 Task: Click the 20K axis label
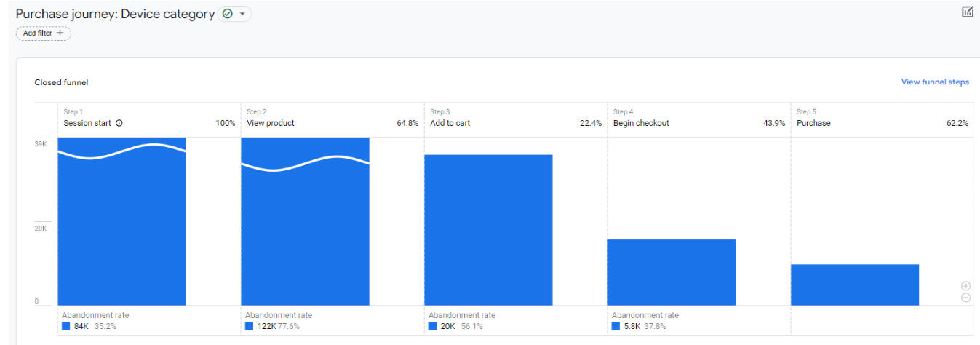tap(41, 229)
